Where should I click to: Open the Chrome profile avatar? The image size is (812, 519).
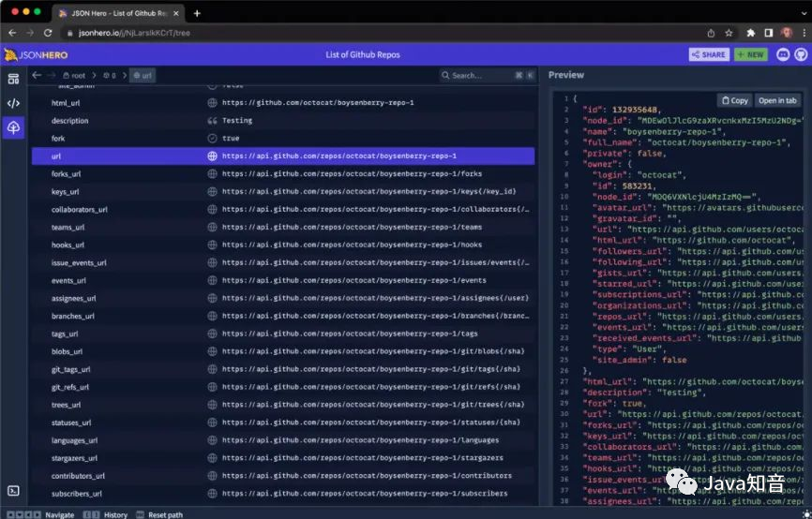pyautogui.click(x=787, y=33)
